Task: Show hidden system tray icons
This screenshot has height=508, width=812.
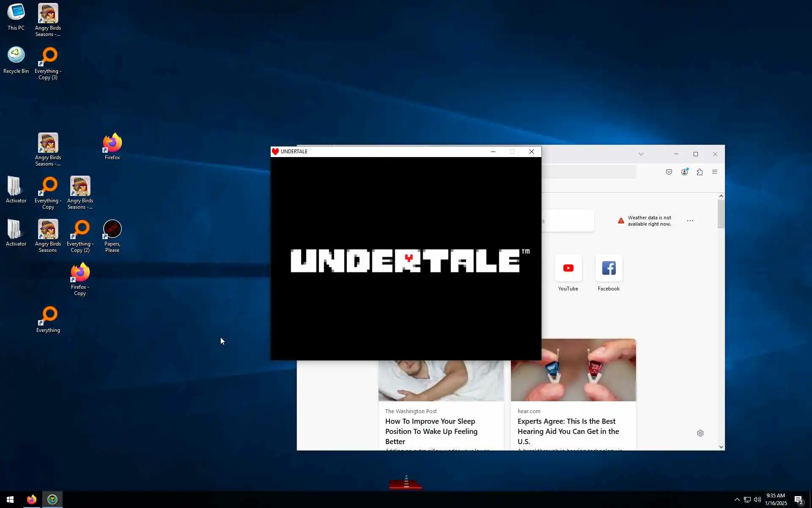Action: tap(737, 500)
